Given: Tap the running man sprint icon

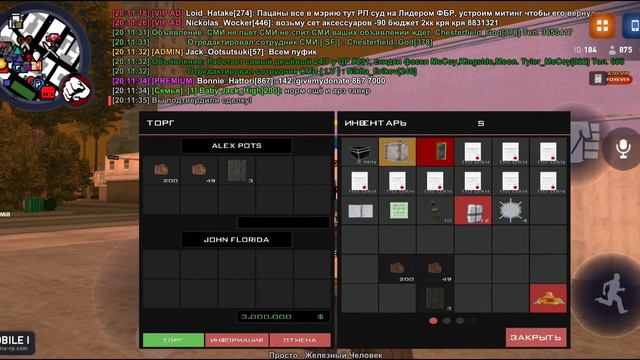Looking at the screenshot, I should click(x=610, y=293).
